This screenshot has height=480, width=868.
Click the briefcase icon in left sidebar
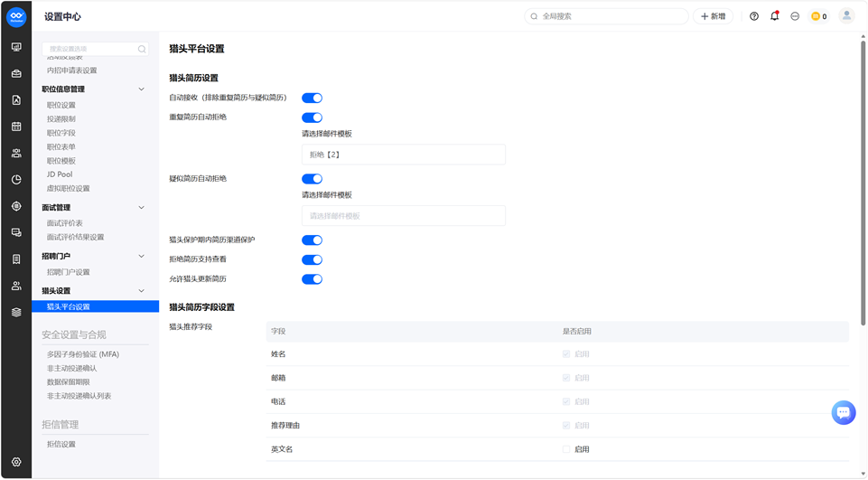pyautogui.click(x=16, y=74)
